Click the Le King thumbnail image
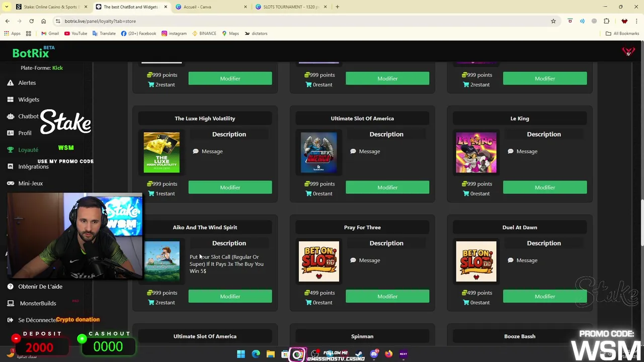 tap(476, 152)
